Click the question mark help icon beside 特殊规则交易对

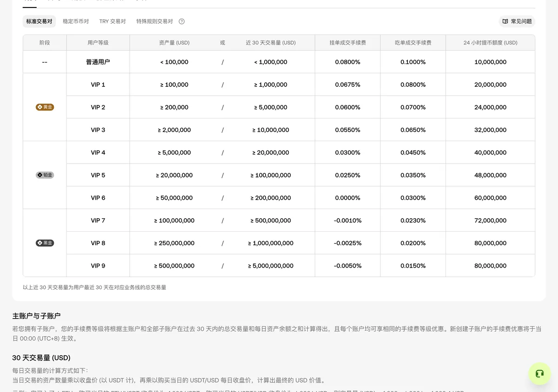(x=182, y=21)
